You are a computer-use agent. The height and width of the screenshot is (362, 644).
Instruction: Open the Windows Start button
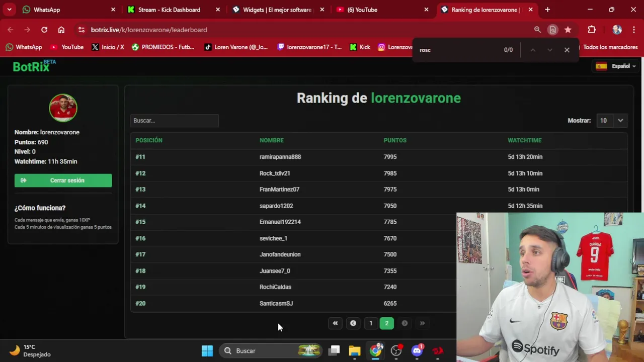[x=207, y=351]
